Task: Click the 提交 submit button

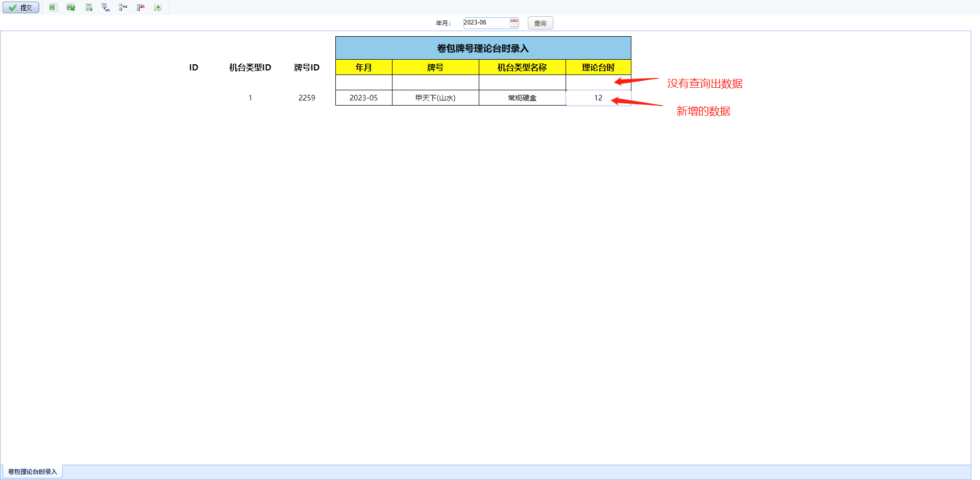Action: [x=21, y=8]
